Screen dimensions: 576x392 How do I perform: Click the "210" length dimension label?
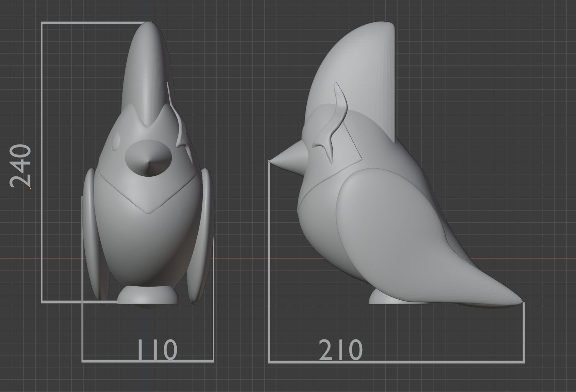(x=341, y=350)
